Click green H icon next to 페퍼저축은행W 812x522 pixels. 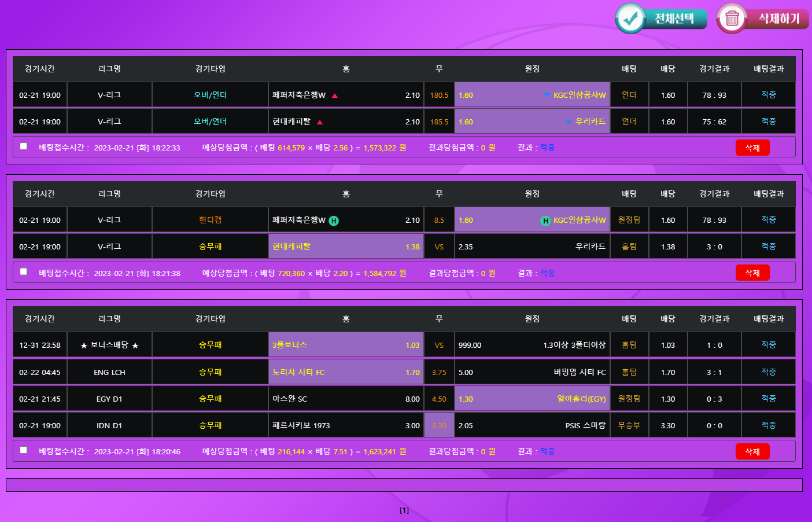click(x=334, y=220)
